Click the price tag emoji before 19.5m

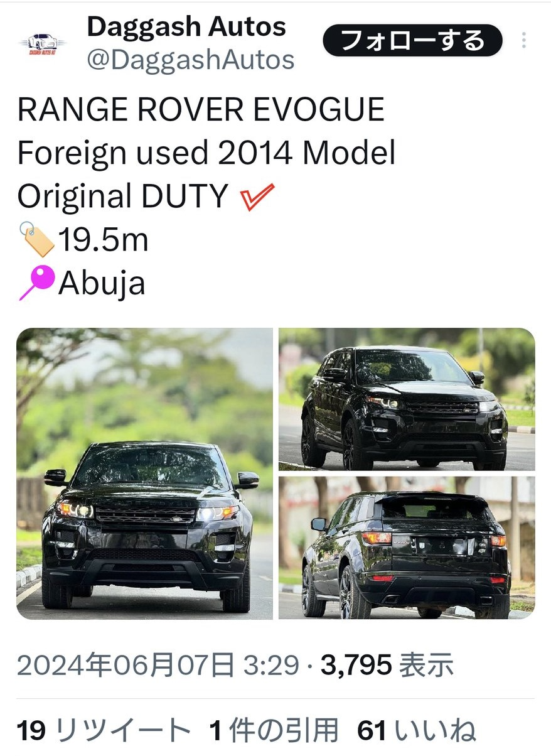pyautogui.click(x=36, y=240)
